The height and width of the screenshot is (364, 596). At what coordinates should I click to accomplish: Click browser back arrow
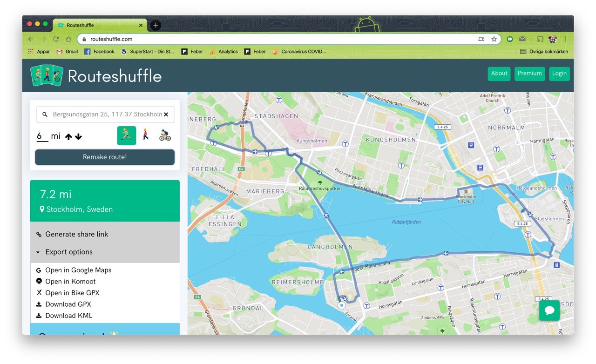pos(31,39)
